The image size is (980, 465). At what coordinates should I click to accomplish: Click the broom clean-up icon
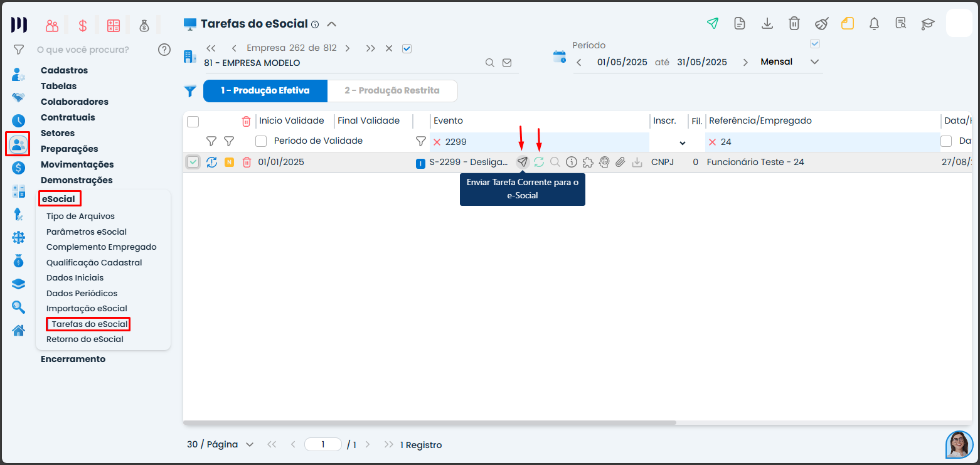pos(821,24)
